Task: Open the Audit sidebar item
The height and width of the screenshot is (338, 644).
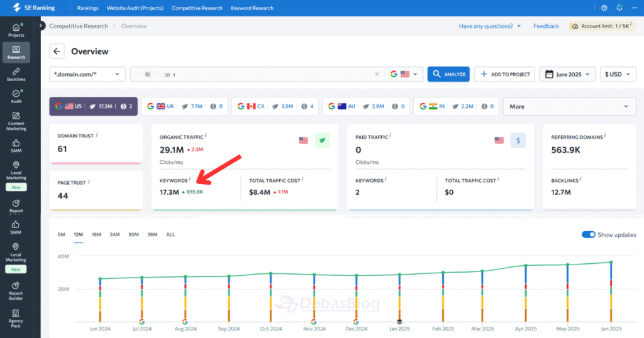Action: pyautogui.click(x=16, y=96)
